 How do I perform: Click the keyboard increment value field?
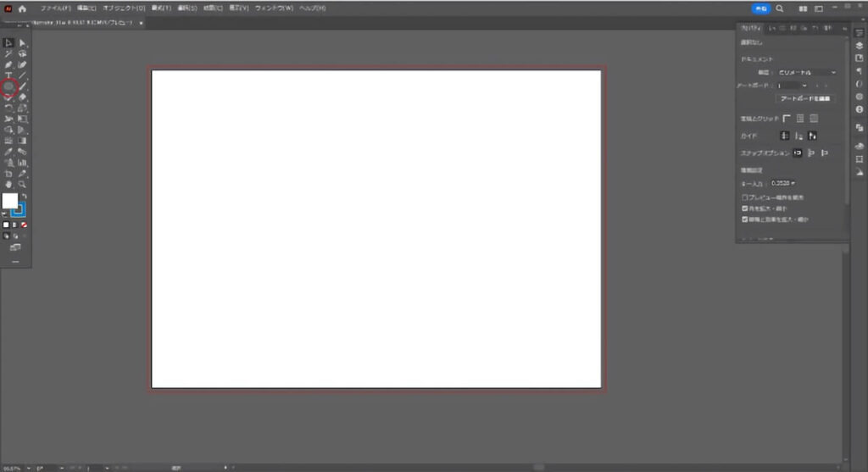(780, 183)
